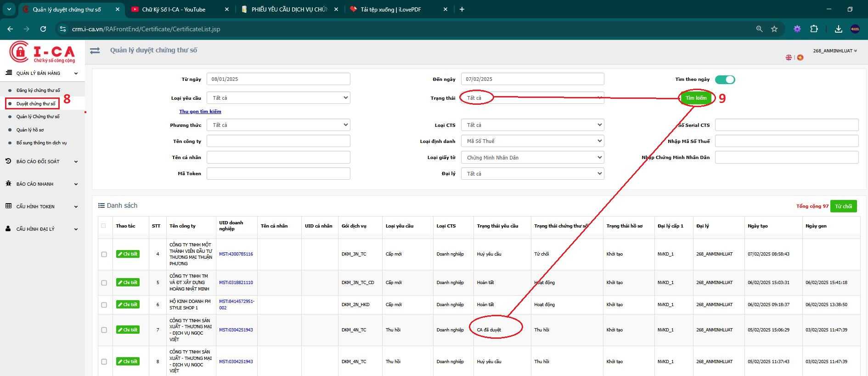Image resolution: width=868 pixels, height=376 pixels.
Task: Open the 'Đại lý' dropdown
Action: pyautogui.click(x=533, y=174)
